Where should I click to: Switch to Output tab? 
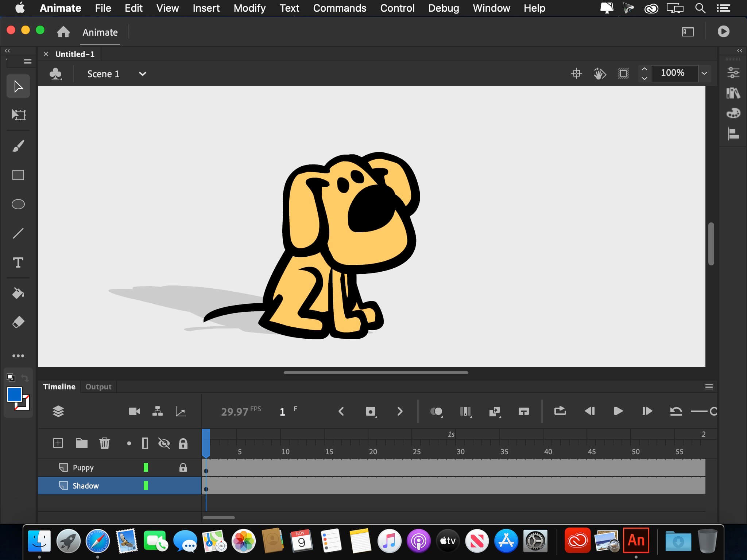[x=98, y=386]
